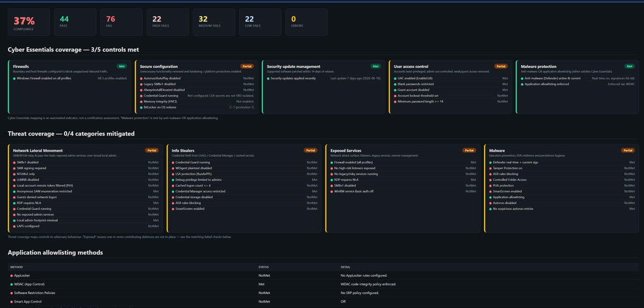Select the 'Blank passwords restricted' row

click(451, 84)
